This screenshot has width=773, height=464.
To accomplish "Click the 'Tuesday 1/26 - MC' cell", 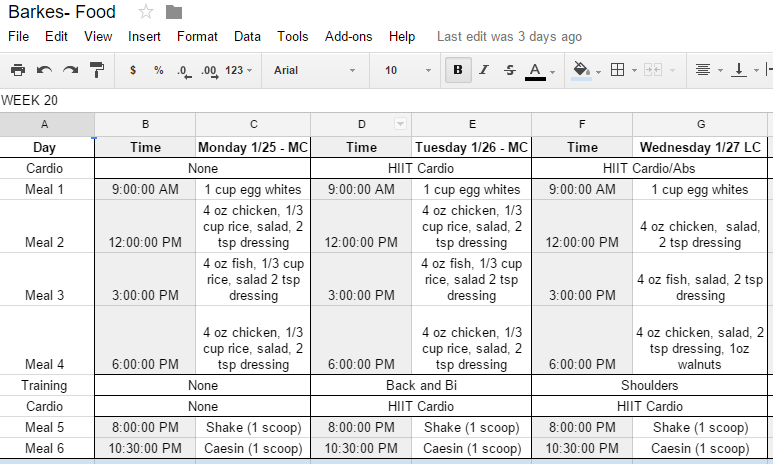I will click(472, 147).
